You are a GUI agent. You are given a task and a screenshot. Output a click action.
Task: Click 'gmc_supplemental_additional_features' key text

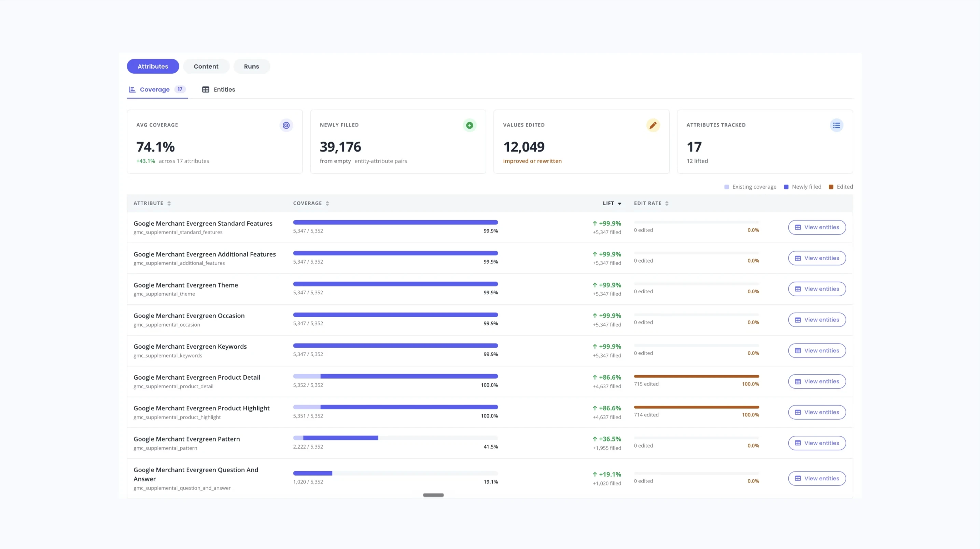click(179, 263)
